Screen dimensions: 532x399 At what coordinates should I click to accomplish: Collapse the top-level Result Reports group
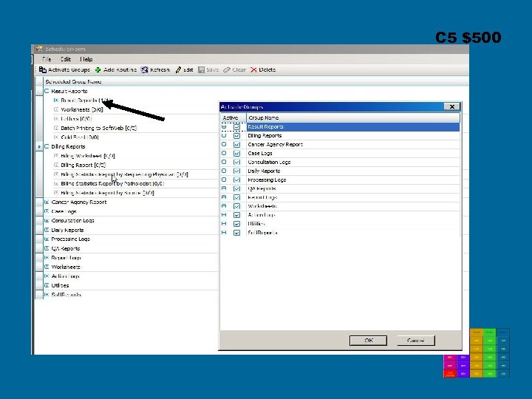[x=47, y=91]
